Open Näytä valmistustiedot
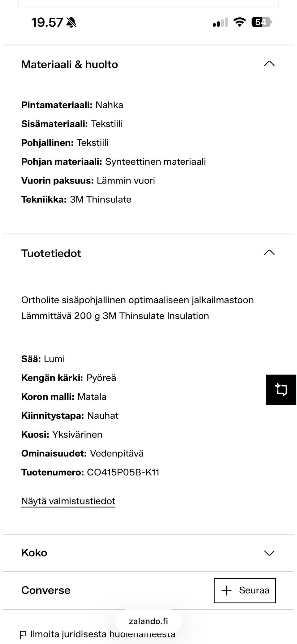 tap(68, 501)
